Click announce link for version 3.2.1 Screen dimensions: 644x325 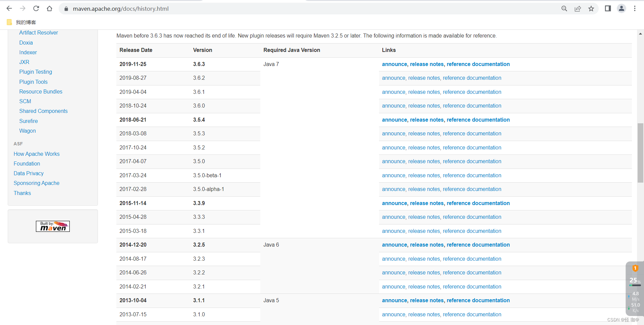pos(394,286)
